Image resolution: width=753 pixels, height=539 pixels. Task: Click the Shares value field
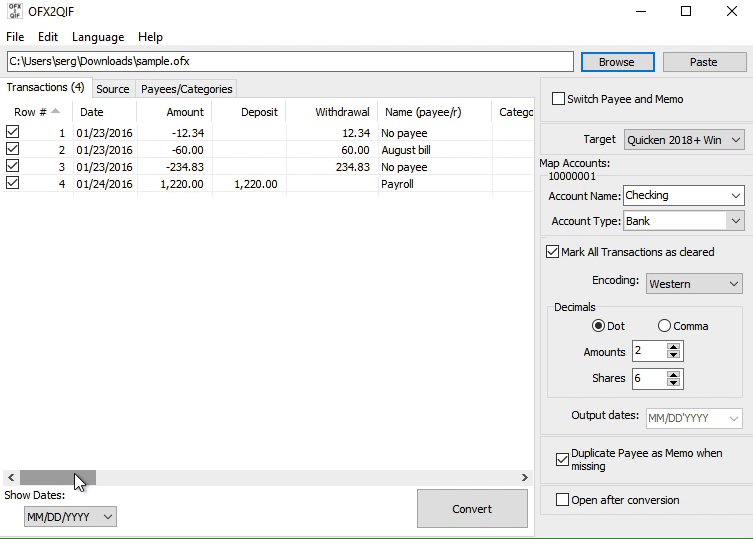650,379
